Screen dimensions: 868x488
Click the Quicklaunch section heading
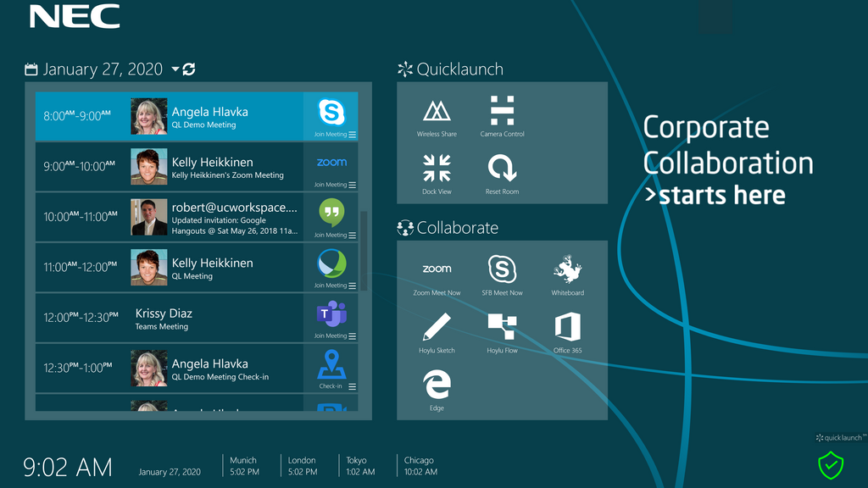pos(451,69)
